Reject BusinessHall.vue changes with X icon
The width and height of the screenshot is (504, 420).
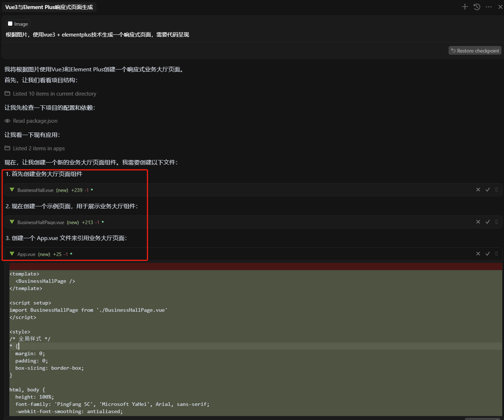point(478,190)
